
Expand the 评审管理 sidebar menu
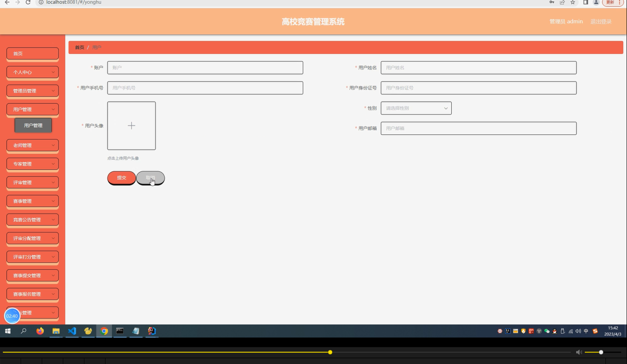point(33,183)
